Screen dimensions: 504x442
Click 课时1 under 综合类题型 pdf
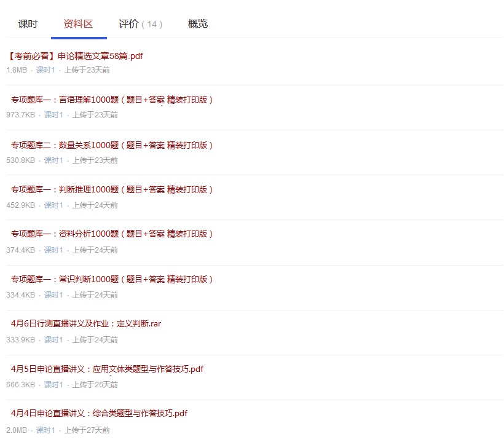coord(45,430)
